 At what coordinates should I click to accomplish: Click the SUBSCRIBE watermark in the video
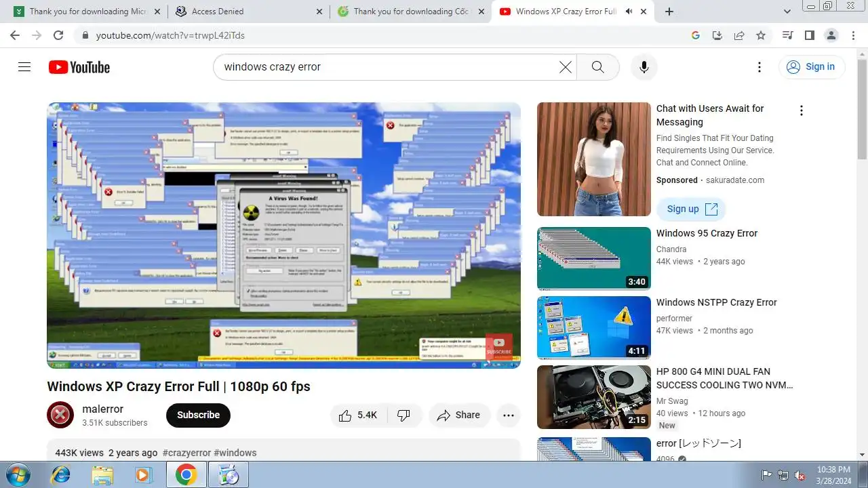tap(499, 346)
